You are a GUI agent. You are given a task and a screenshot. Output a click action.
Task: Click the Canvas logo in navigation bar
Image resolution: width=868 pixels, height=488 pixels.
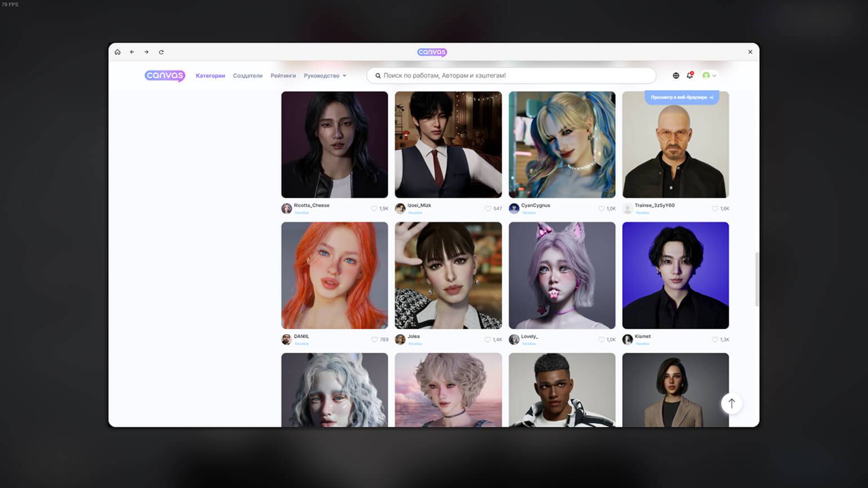pos(165,76)
